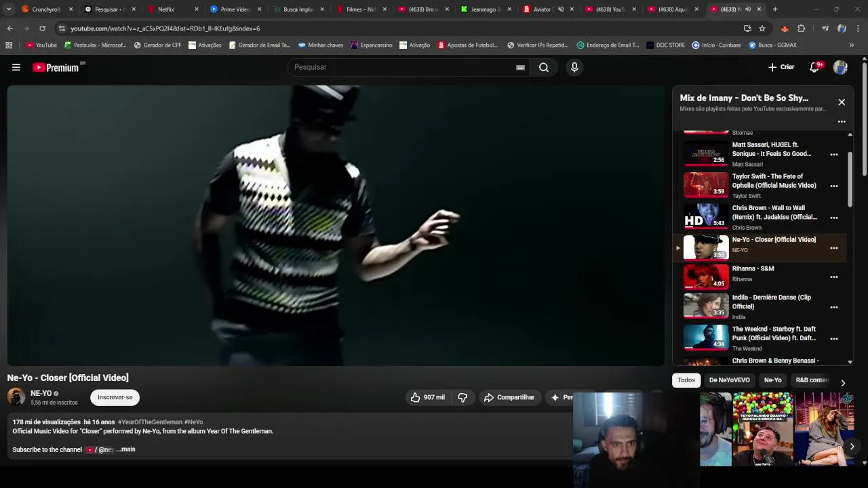Advance Shorts shelf with right arrow
Screen dimensions: 868x488
pyautogui.click(x=852, y=446)
